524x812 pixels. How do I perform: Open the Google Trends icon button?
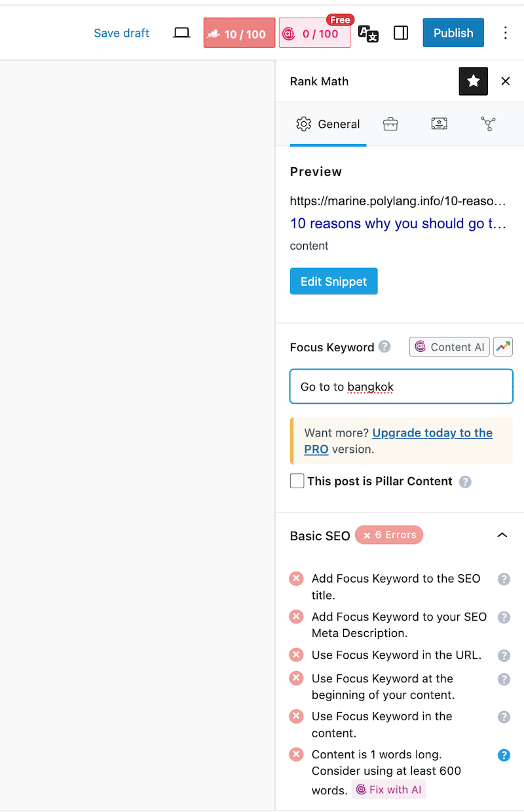[x=503, y=347]
